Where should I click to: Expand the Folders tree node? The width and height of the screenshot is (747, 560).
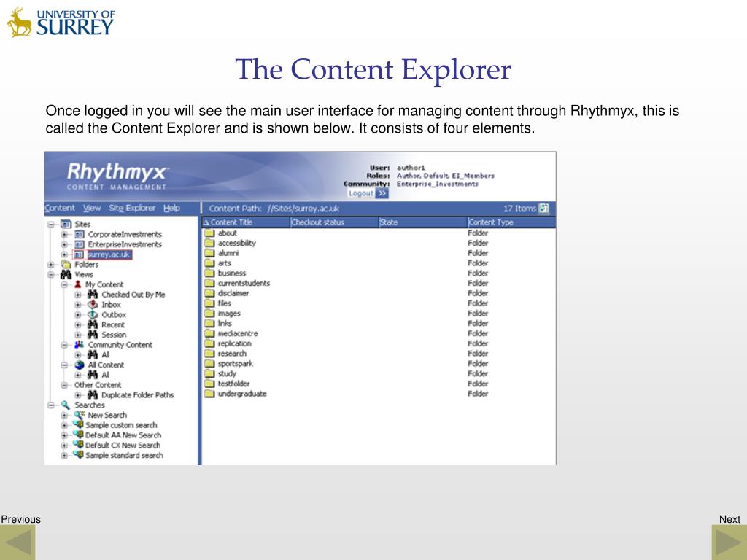tap(50, 264)
